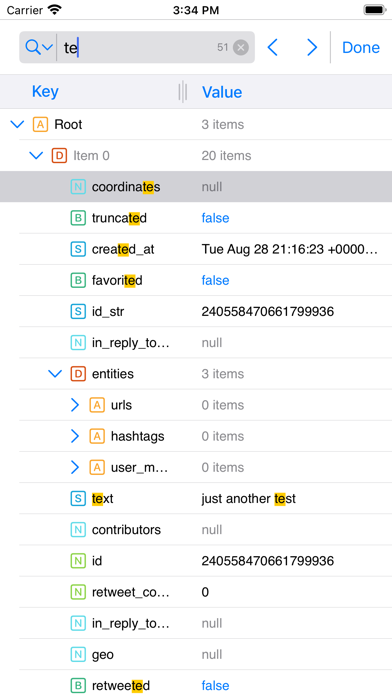The image size is (392, 696).
Task: Click the number type icon of retweet_co…
Action: pos(78,592)
